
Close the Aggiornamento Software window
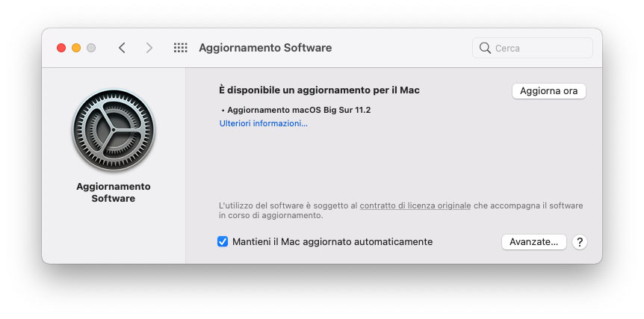61,48
